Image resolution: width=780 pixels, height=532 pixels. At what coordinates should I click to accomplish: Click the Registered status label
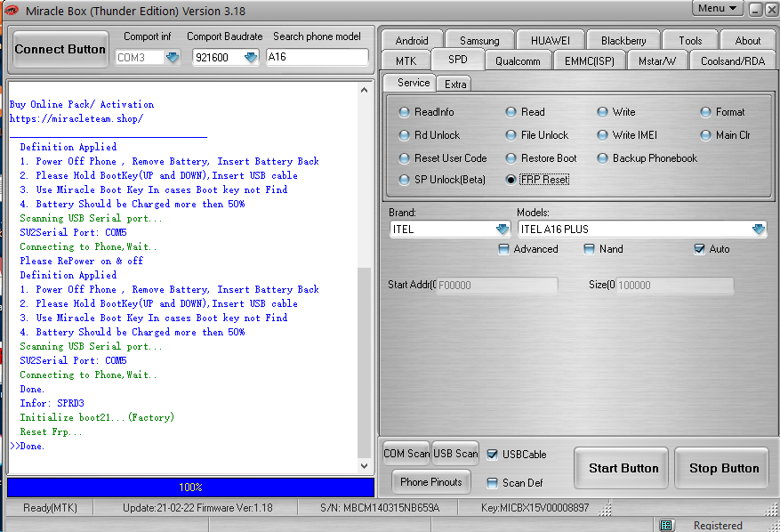click(x=718, y=526)
